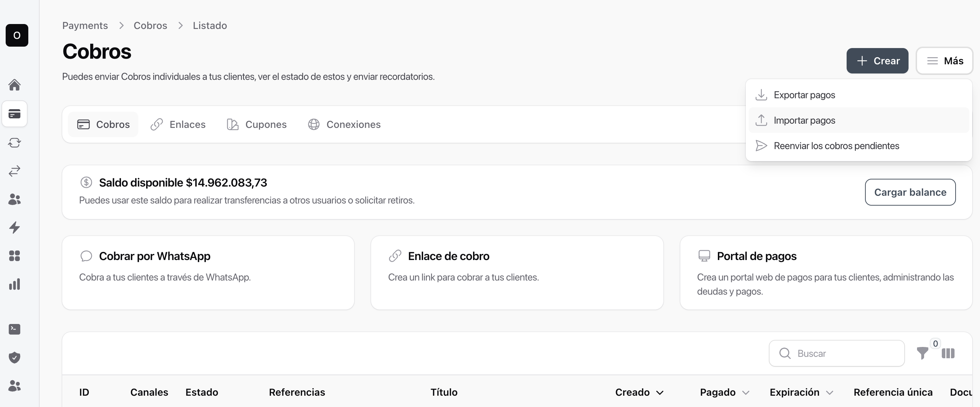Open recurring payments via the sync icon
Image resolution: width=980 pixels, height=407 pixels.
pos(15,142)
